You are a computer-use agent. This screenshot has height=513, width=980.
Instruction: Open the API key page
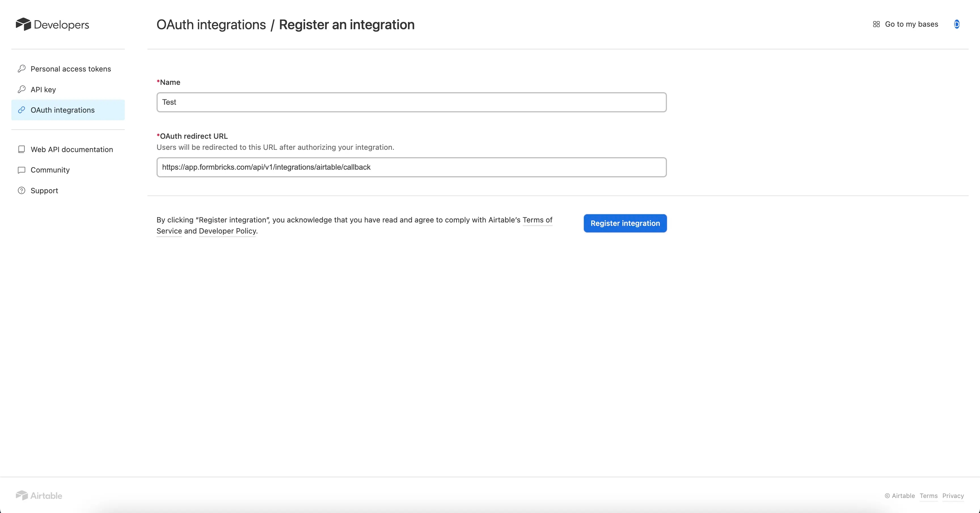click(68, 89)
